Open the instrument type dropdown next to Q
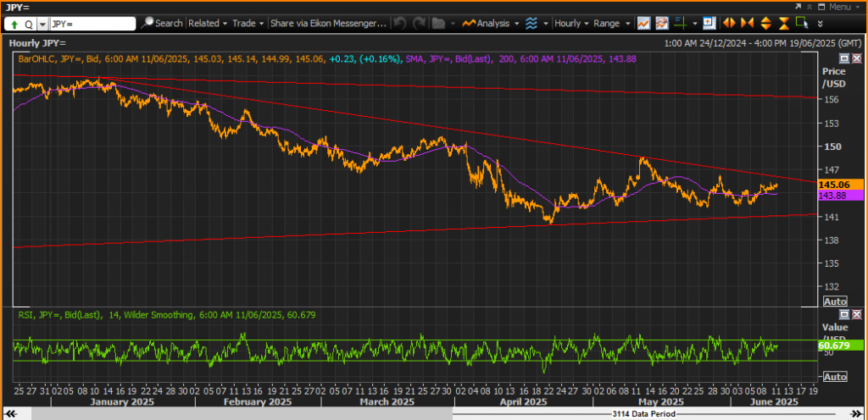Image resolution: width=868 pixels, height=420 pixels. tap(42, 25)
